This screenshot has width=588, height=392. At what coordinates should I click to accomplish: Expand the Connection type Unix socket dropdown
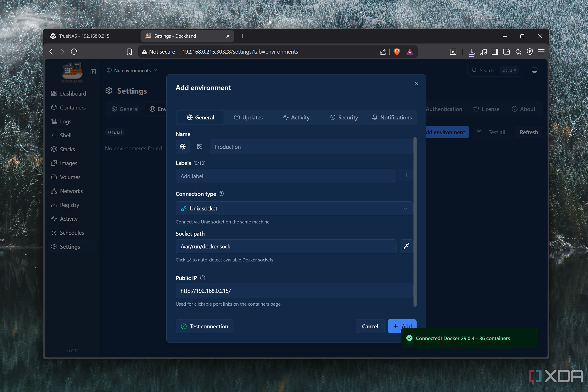[x=295, y=209]
